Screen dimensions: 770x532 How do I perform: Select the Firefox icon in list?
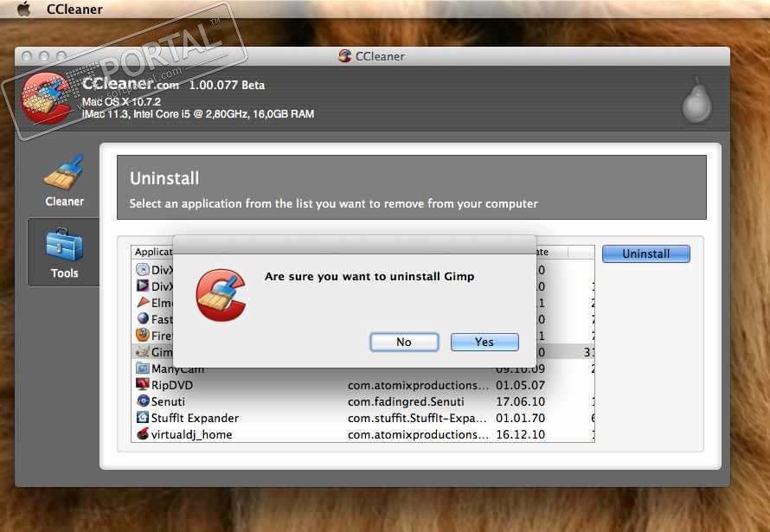click(143, 335)
